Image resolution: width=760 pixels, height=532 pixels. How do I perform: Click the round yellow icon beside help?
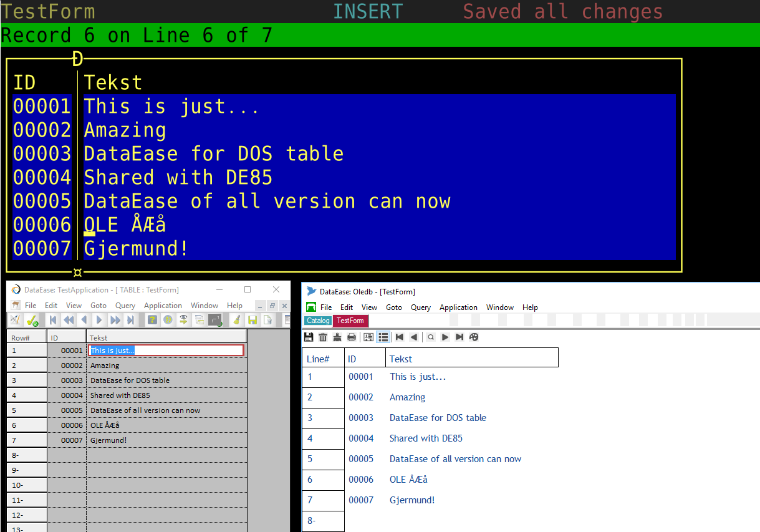[168, 320]
